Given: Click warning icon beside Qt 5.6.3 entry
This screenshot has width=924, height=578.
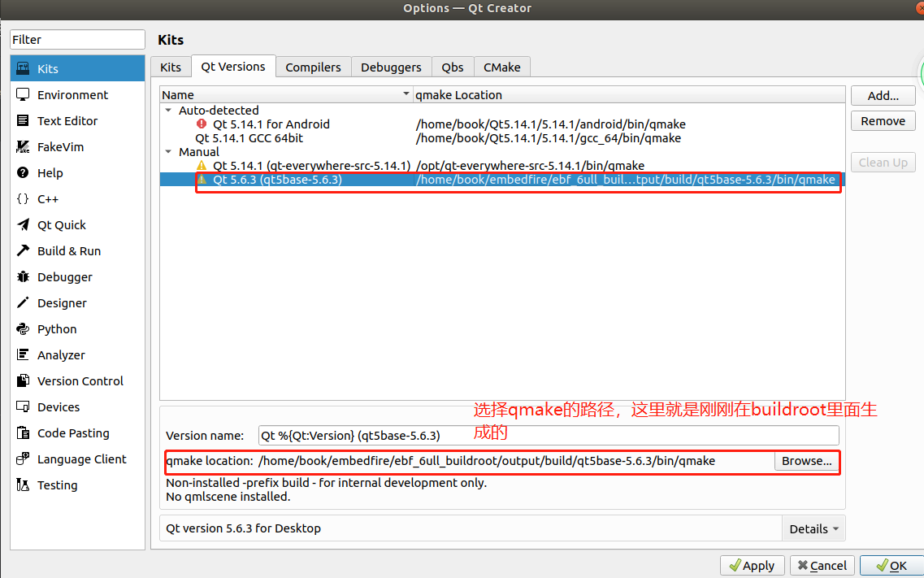Looking at the screenshot, I should click(202, 179).
